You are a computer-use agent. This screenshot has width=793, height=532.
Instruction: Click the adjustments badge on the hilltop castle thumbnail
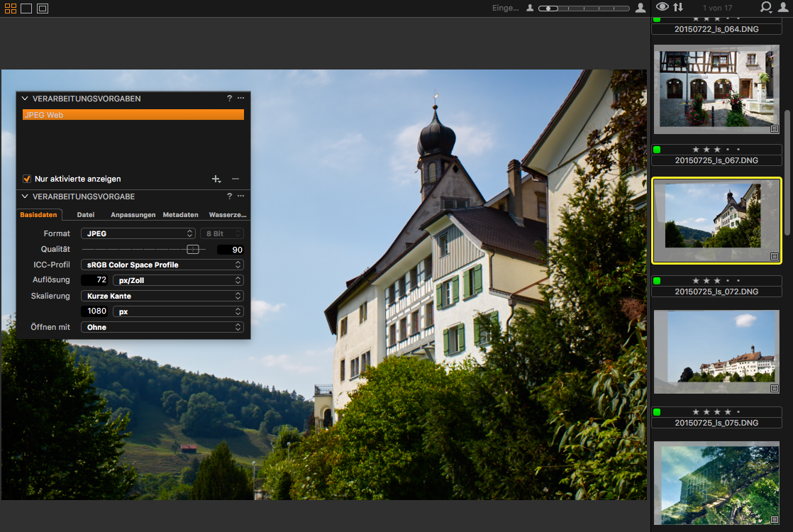click(775, 389)
